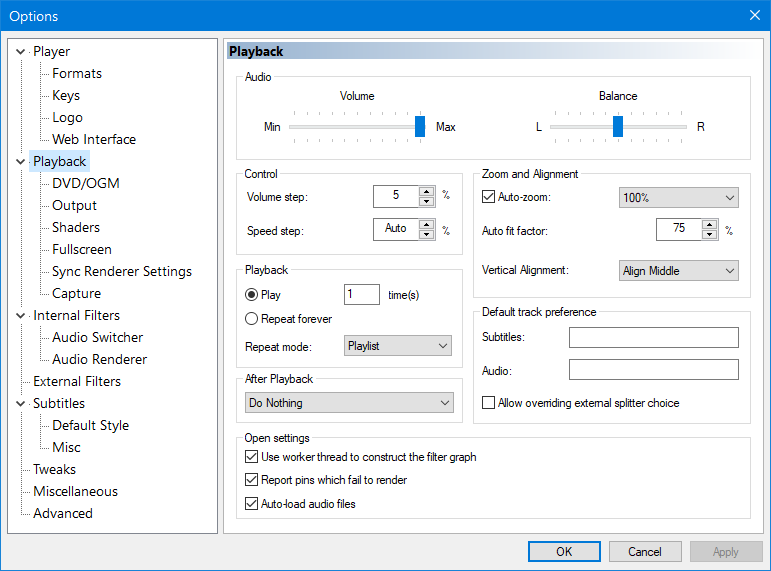Open the Auto-zoom percentage dropdown
Image resolution: width=771 pixels, height=571 pixels.
pos(679,198)
